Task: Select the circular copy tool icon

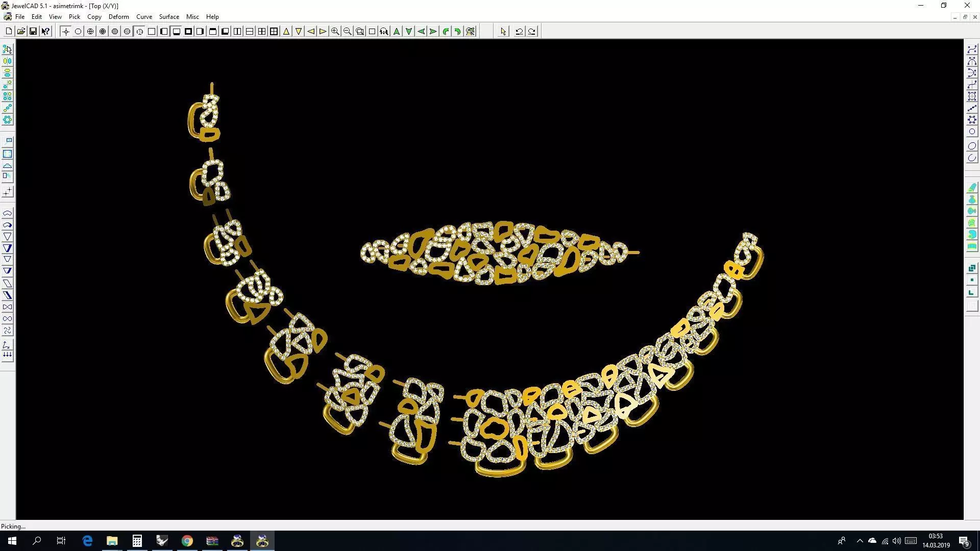Action: [7, 120]
